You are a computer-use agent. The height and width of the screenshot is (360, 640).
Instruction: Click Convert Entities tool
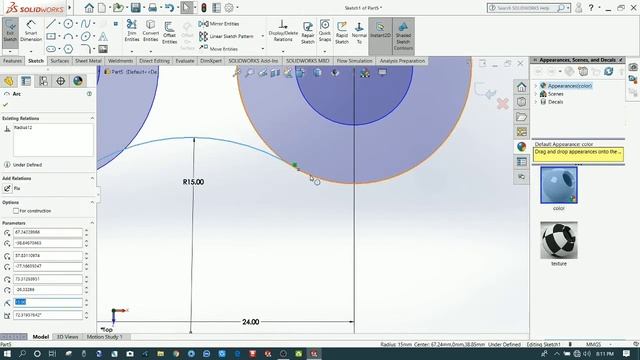(151, 31)
